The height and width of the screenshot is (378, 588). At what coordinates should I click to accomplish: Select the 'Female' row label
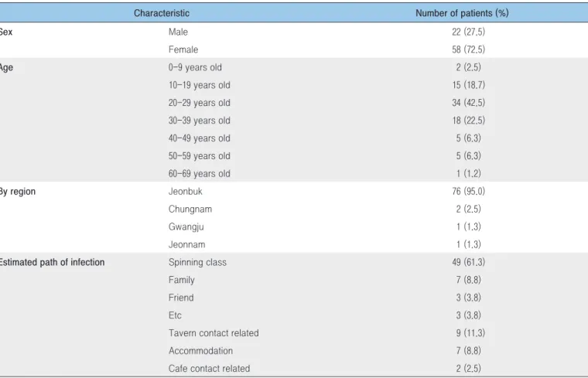click(183, 49)
